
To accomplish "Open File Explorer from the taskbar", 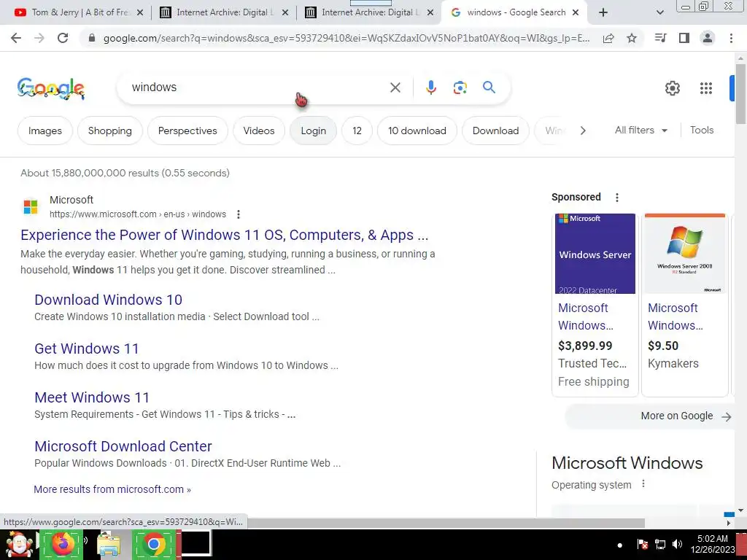I will point(108,544).
